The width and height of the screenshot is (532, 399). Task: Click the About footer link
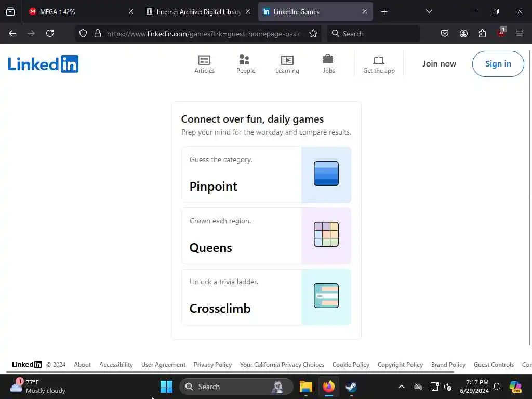coord(83,365)
